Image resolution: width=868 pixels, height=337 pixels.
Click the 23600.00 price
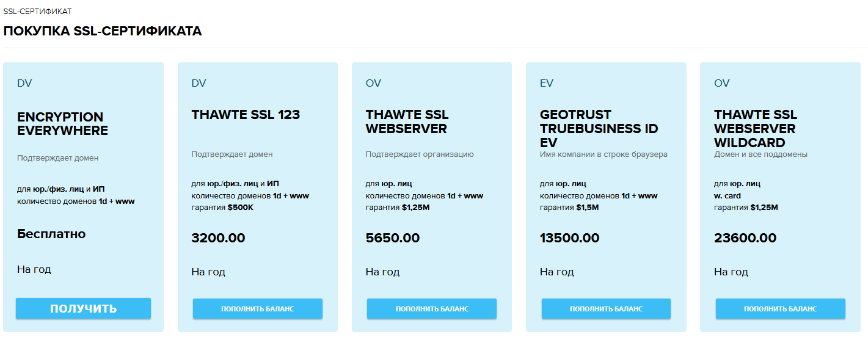[x=745, y=238]
